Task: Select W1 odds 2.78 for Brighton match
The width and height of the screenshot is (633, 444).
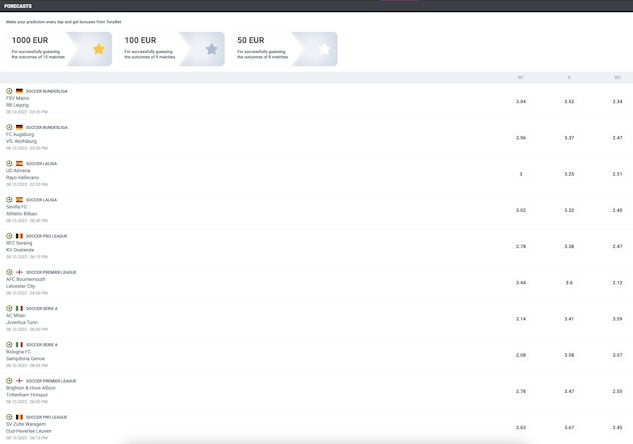Action: [521, 391]
